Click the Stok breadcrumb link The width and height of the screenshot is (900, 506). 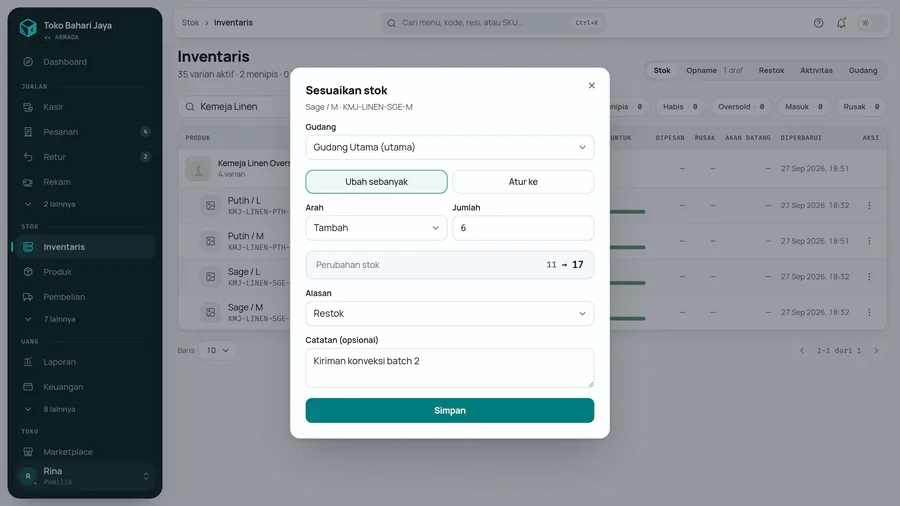pyautogui.click(x=190, y=23)
